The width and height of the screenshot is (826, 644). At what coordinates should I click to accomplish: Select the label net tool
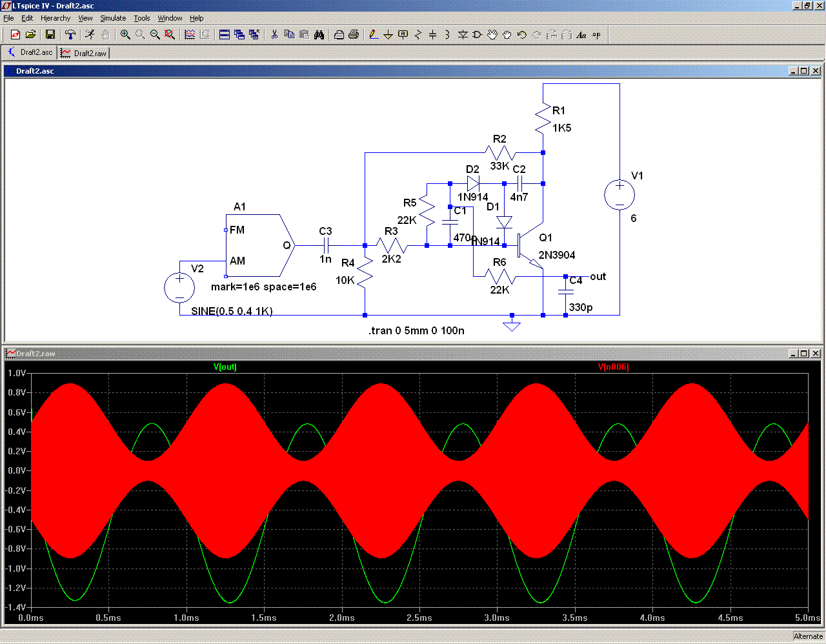[x=403, y=35]
